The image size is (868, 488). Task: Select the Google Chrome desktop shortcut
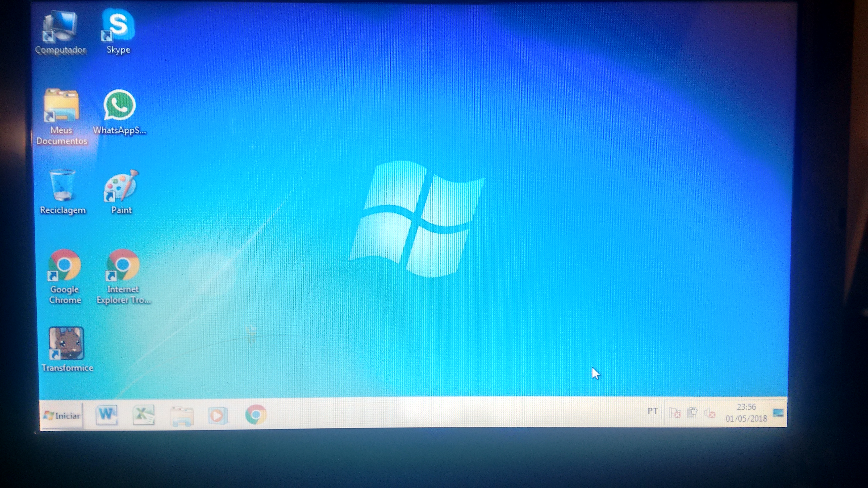[x=65, y=277]
